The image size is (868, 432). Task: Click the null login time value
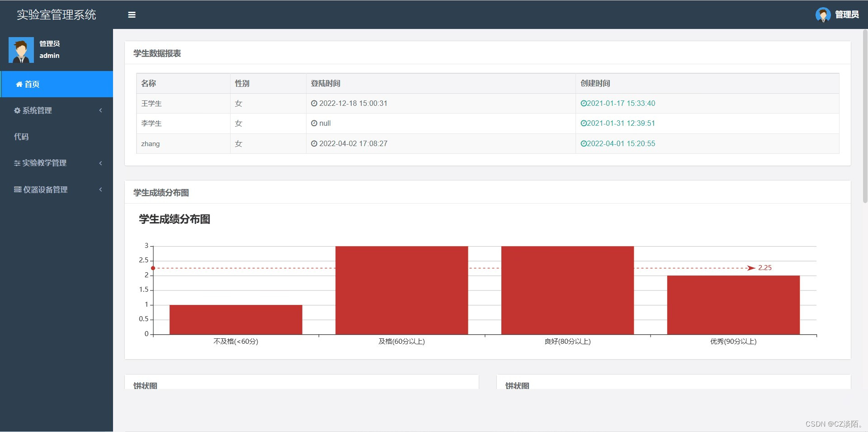tap(325, 123)
